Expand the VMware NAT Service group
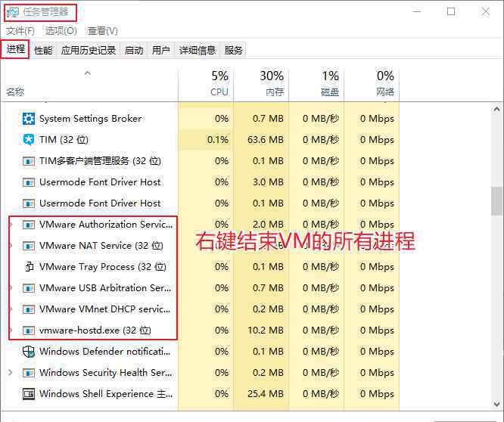The image size is (504, 422). 11,246
